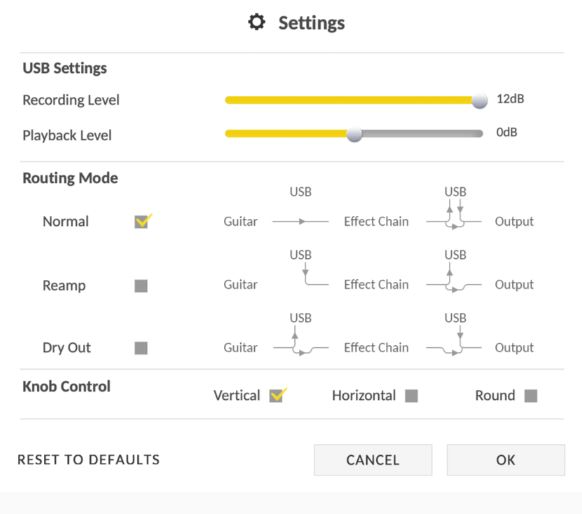Enable the Reamp routing mode checkbox

(x=141, y=286)
